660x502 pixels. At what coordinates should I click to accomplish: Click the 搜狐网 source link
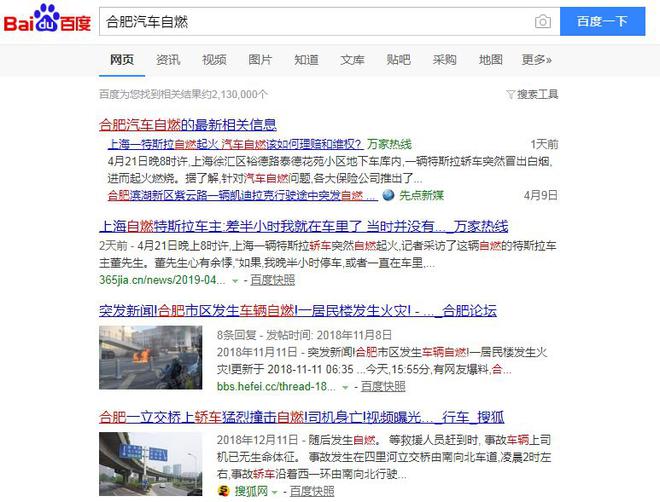point(251,491)
